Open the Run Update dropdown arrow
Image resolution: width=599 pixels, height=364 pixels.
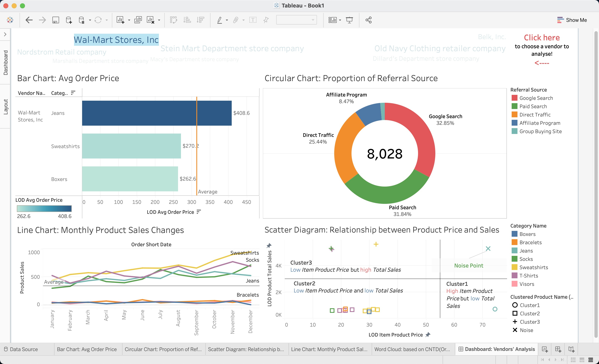(x=106, y=20)
